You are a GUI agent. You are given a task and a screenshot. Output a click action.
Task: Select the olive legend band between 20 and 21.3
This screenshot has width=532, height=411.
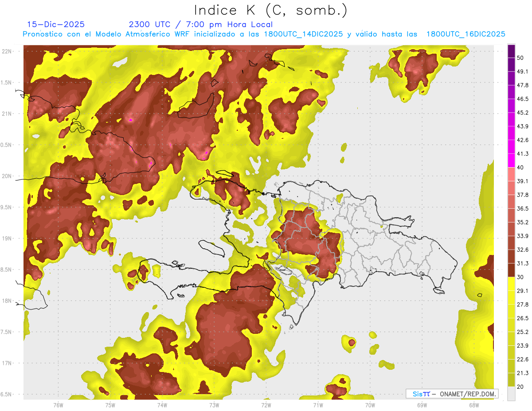tap(511, 380)
